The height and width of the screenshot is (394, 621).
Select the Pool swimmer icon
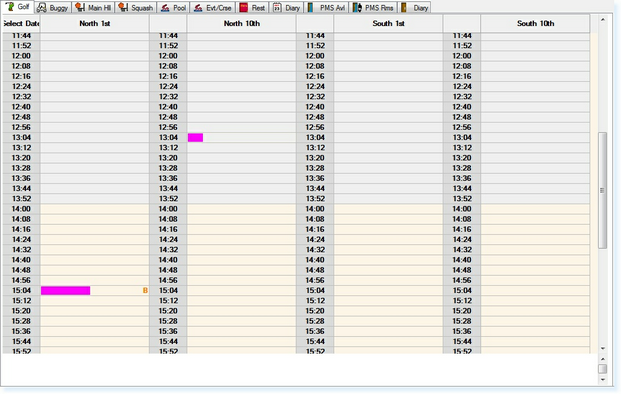165,8
